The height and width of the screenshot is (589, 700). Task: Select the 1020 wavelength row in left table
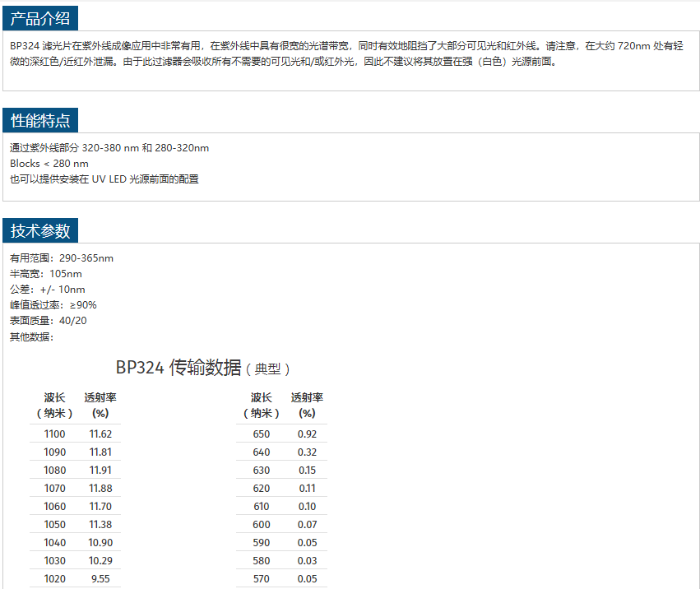54,578
